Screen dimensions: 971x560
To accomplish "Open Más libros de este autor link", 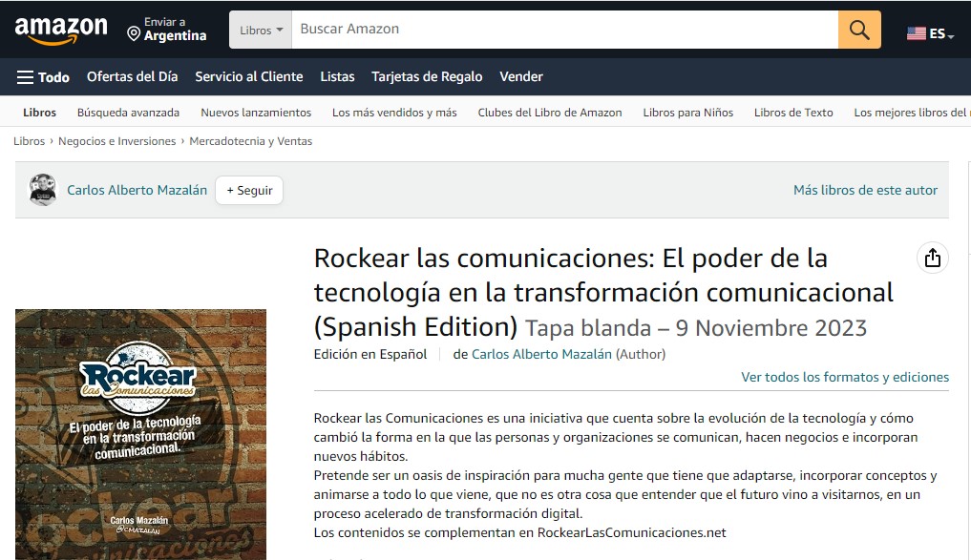I will [x=865, y=190].
